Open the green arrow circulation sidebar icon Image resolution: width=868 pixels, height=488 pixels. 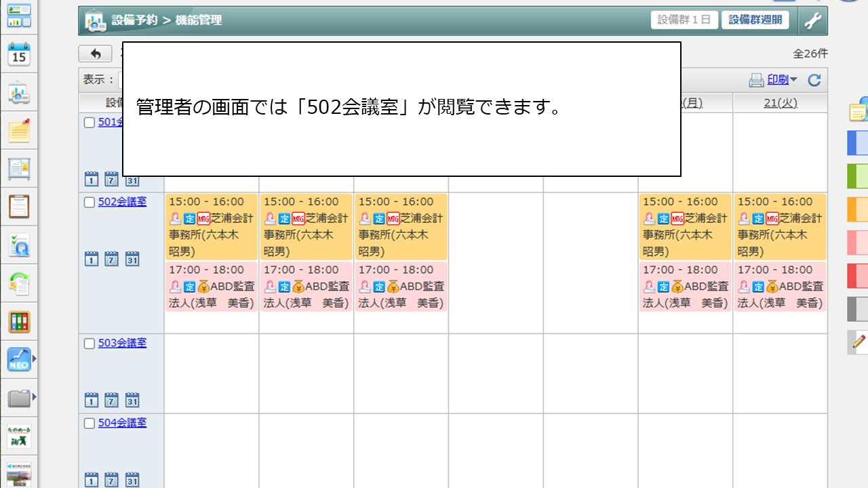[19, 283]
